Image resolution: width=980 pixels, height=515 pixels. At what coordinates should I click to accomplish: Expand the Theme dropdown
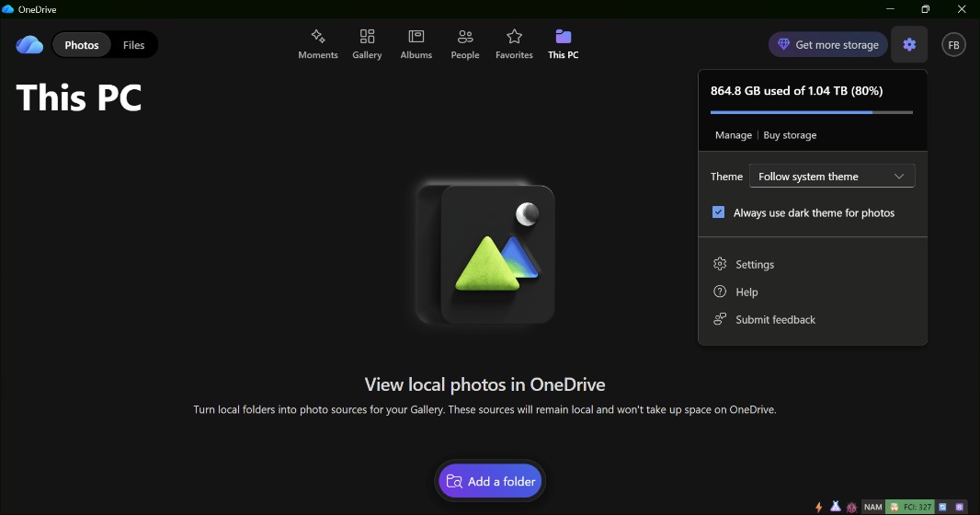(x=831, y=177)
